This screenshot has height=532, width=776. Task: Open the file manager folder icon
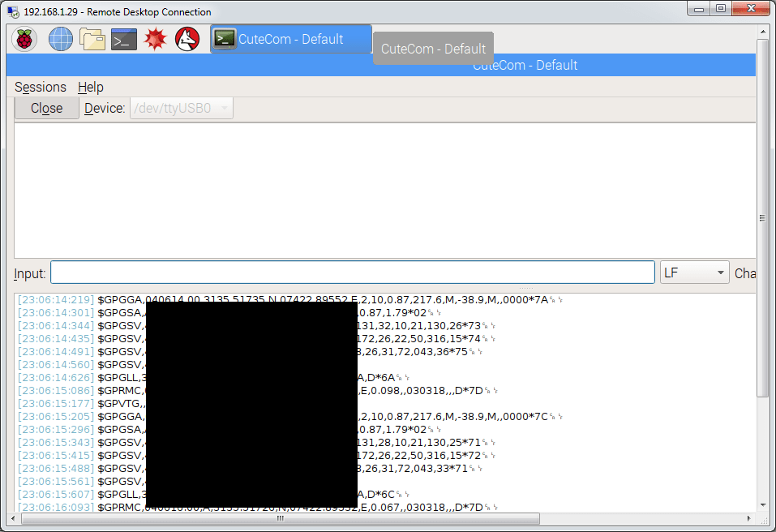(92, 39)
